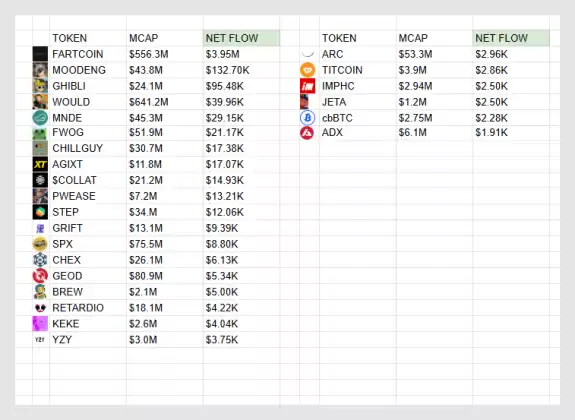Viewport: 575px width, 420px height.
Task: Click the STEP cube icon
Action: [x=40, y=212]
